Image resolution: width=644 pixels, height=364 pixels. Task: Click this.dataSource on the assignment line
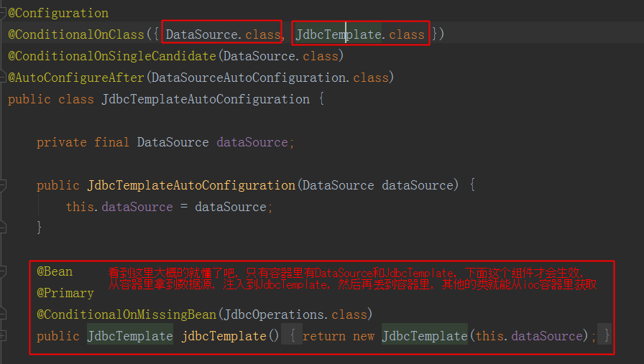point(119,207)
